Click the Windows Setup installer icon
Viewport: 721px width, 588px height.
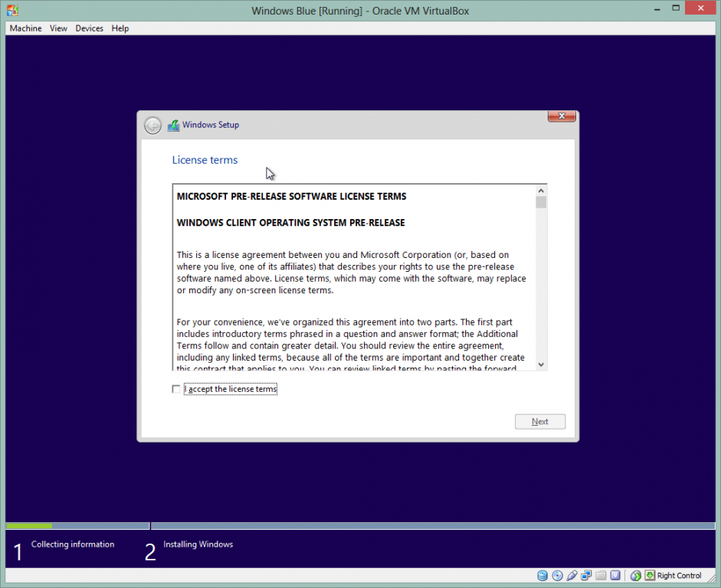173,125
